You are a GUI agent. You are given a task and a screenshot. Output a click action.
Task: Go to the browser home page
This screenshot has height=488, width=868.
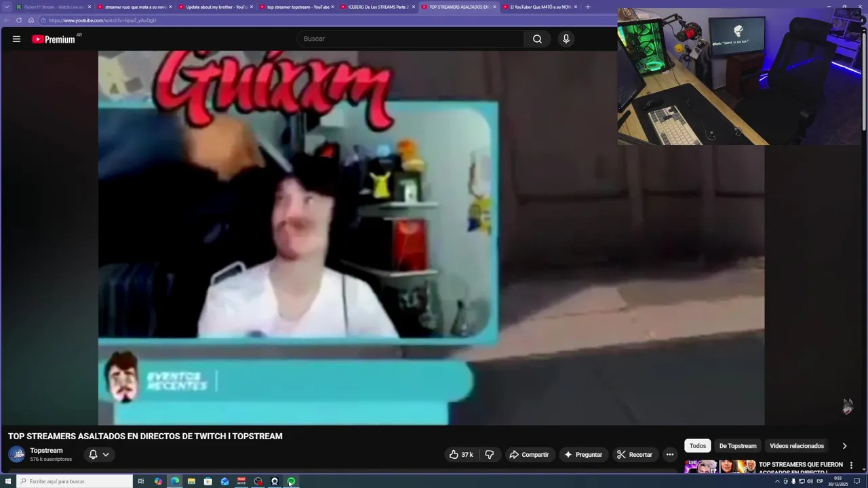click(x=31, y=20)
